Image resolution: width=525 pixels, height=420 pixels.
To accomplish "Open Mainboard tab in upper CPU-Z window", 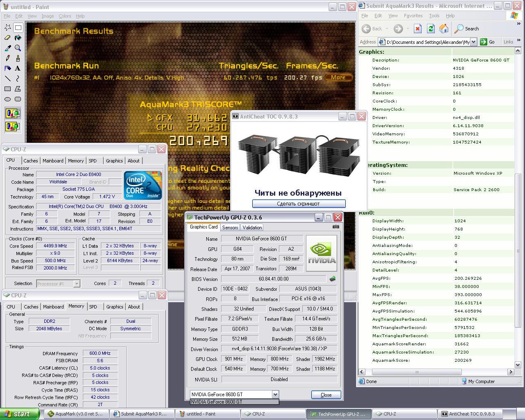I will coord(53,161).
